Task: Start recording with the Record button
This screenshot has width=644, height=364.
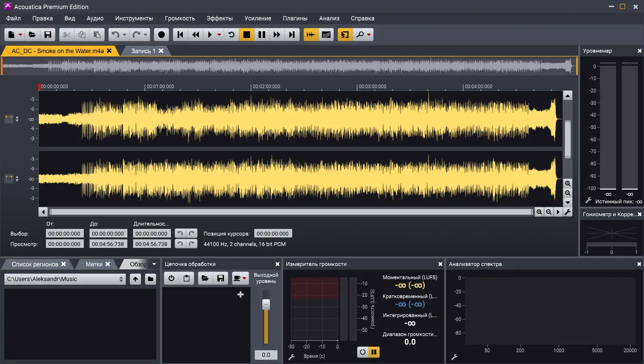Action: pyautogui.click(x=161, y=34)
